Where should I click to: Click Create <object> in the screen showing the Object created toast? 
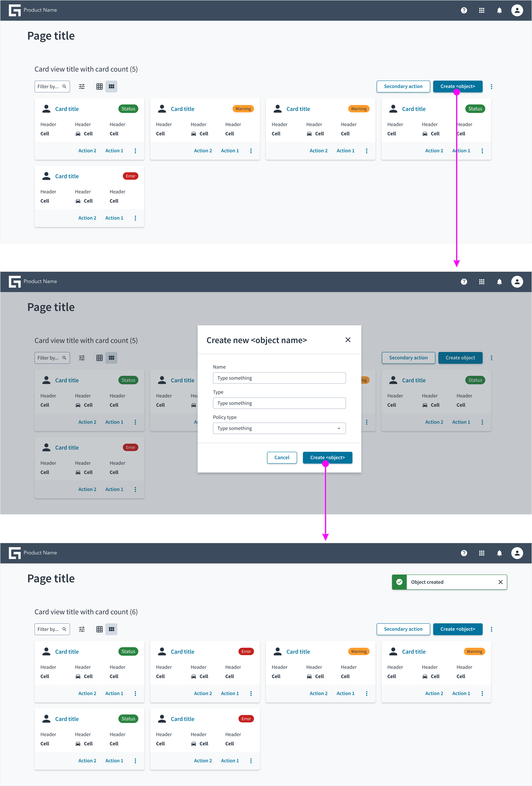[x=458, y=629]
